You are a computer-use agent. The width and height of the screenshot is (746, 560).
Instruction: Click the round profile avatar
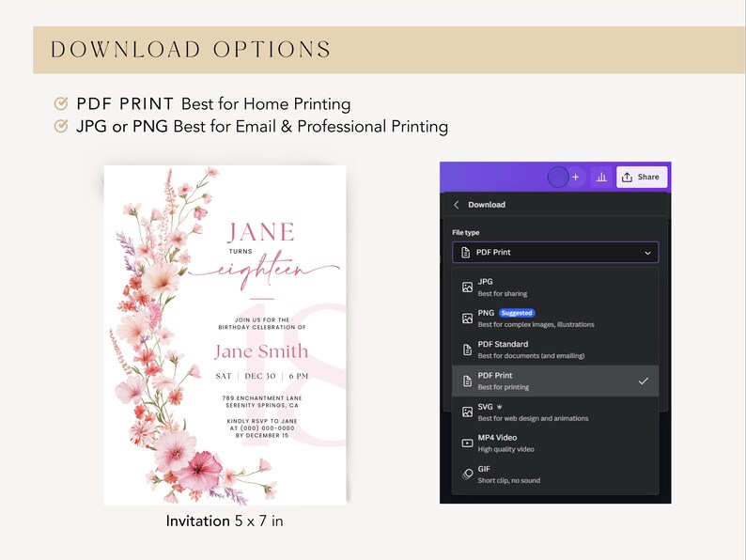[558, 177]
